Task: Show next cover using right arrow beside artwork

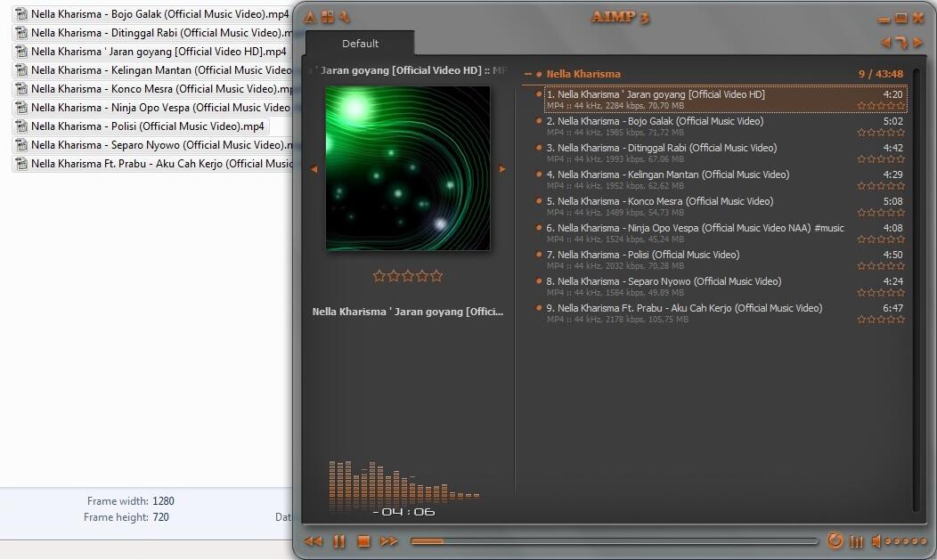Action: click(501, 168)
